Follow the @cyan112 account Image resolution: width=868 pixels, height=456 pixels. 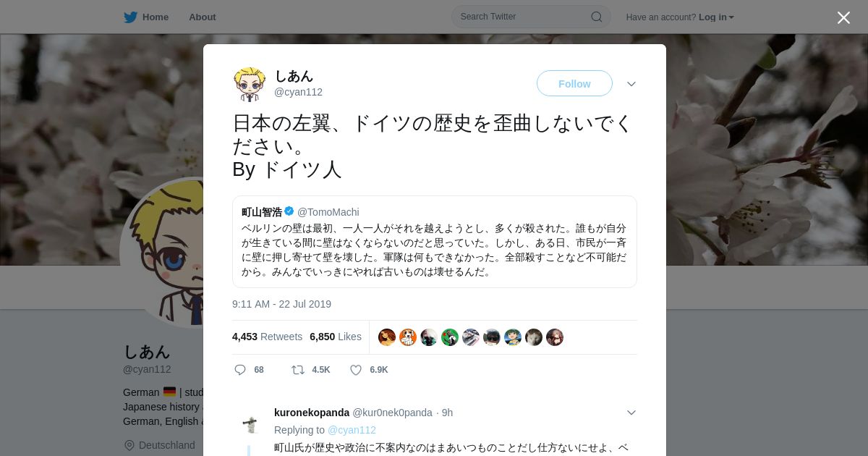574,83
